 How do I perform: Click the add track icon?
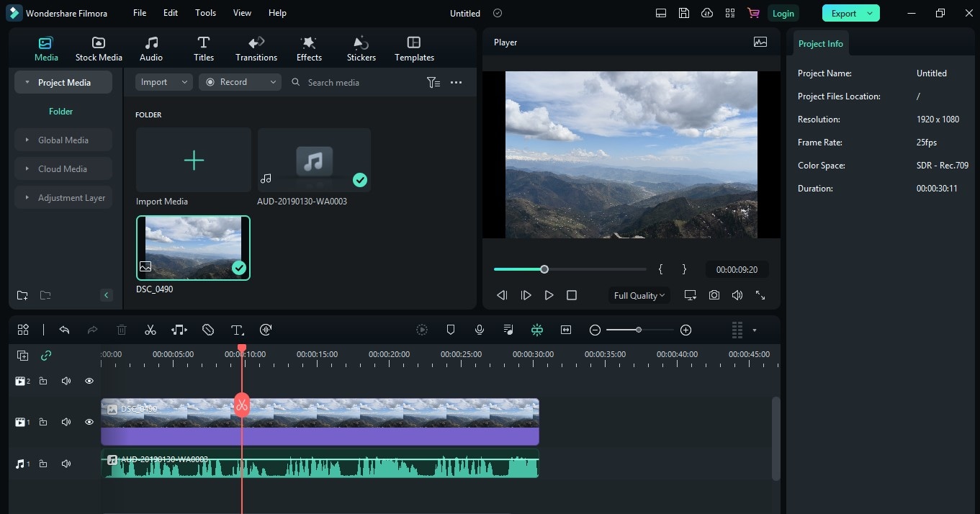(x=22, y=356)
